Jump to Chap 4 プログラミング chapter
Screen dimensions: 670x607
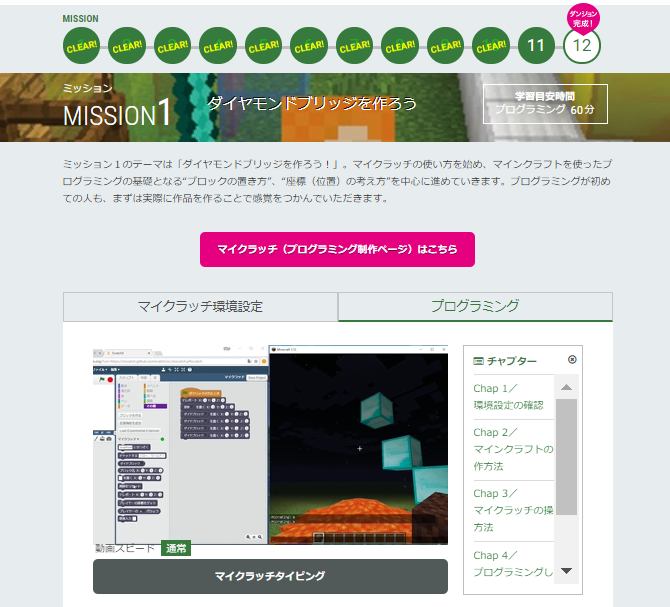point(513,564)
